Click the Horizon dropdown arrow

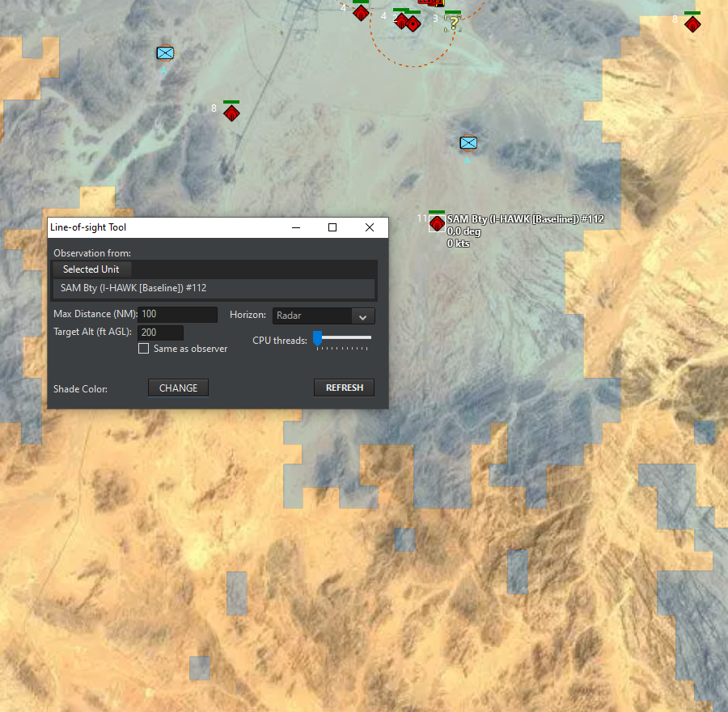[x=362, y=316]
